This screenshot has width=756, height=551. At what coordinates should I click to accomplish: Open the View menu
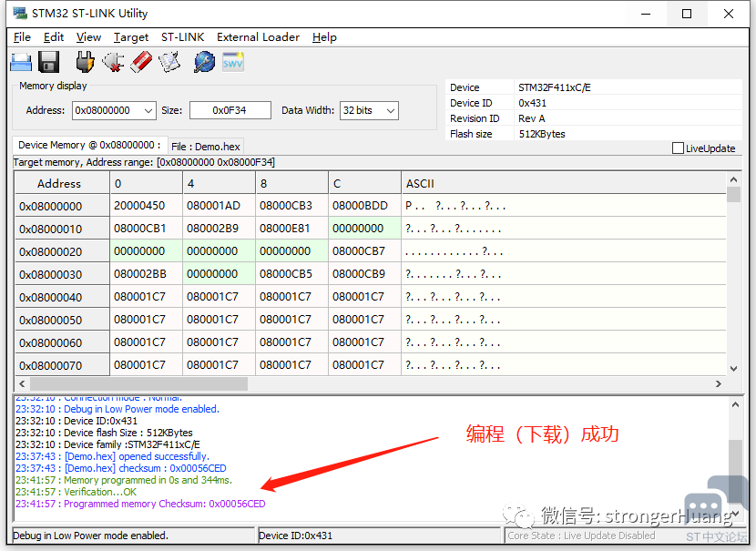point(88,37)
